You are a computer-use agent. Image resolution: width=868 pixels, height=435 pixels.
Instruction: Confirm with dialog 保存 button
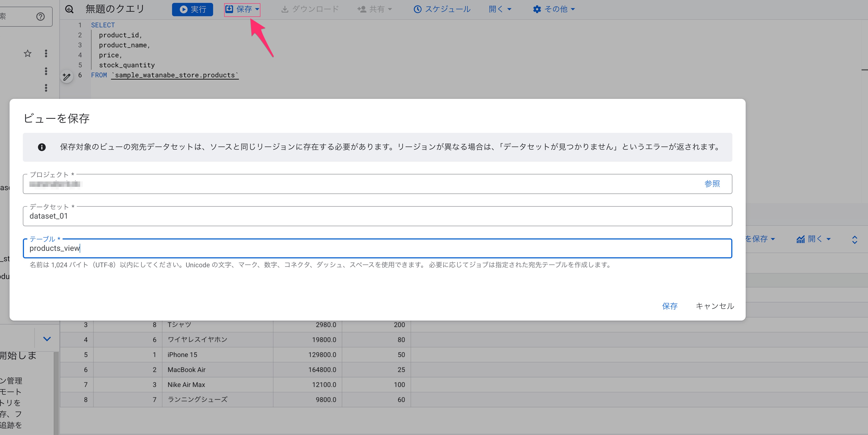(670, 306)
